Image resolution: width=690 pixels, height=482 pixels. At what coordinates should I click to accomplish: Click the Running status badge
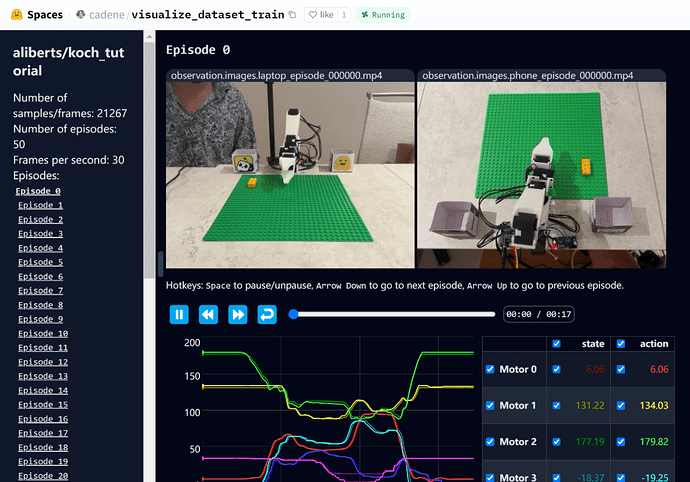tap(381, 15)
